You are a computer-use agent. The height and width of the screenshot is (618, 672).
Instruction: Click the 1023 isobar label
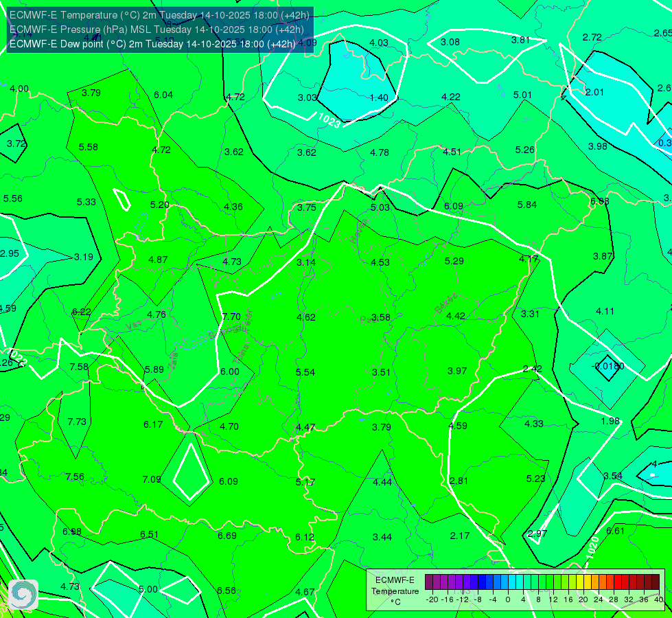tap(329, 120)
